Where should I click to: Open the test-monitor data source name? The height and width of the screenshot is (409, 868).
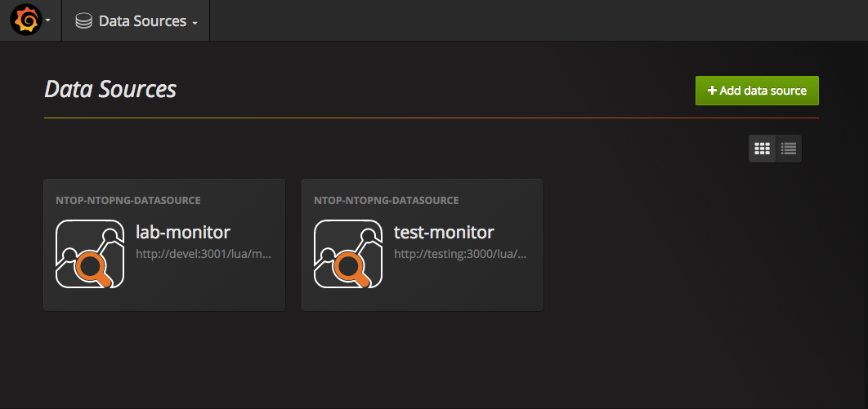coord(444,232)
